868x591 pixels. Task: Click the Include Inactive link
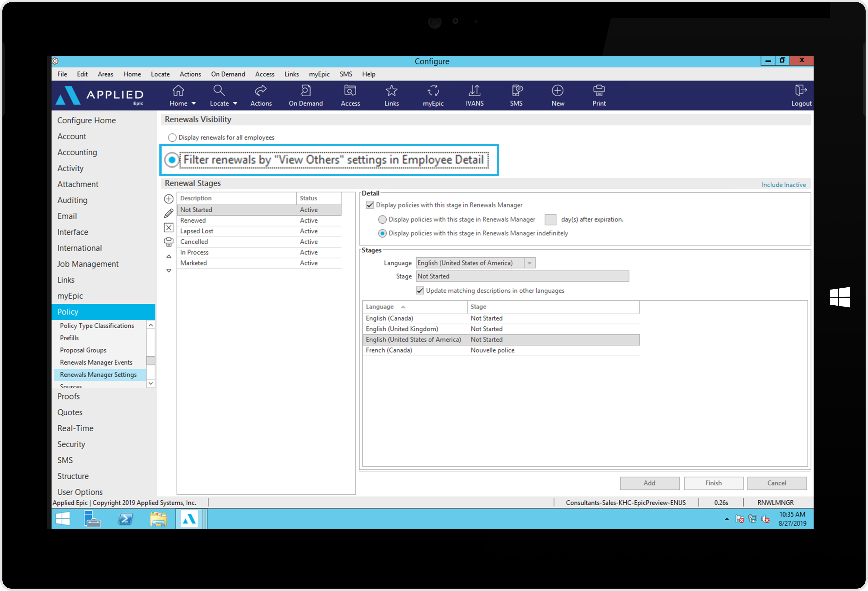pos(783,185)
